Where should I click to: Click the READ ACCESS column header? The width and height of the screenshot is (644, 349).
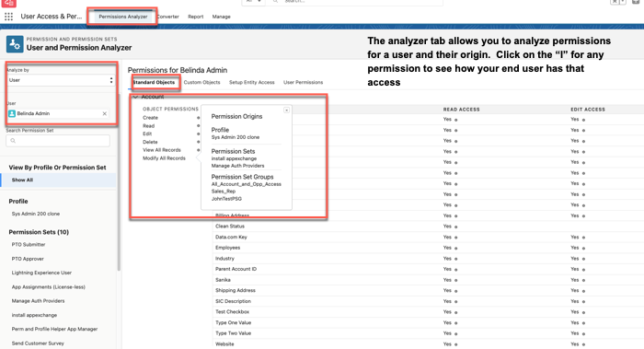pyautogui.click(x=461, y=110)
